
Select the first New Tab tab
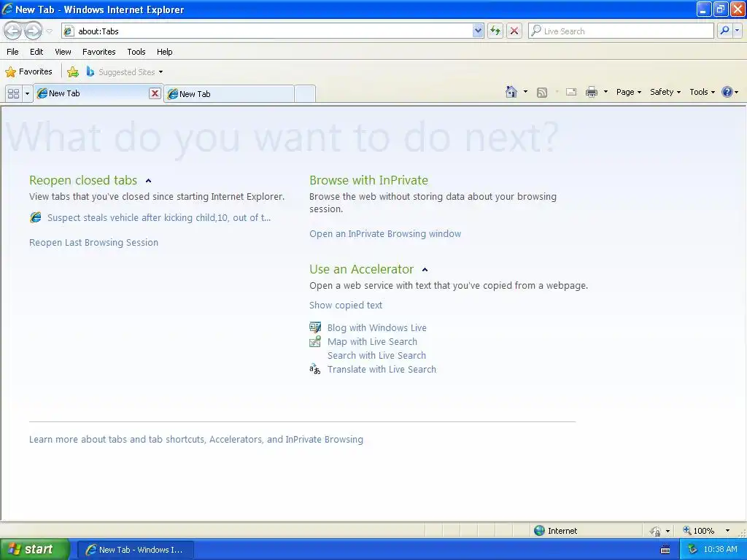pyautogui.click(x=93, y=93)
